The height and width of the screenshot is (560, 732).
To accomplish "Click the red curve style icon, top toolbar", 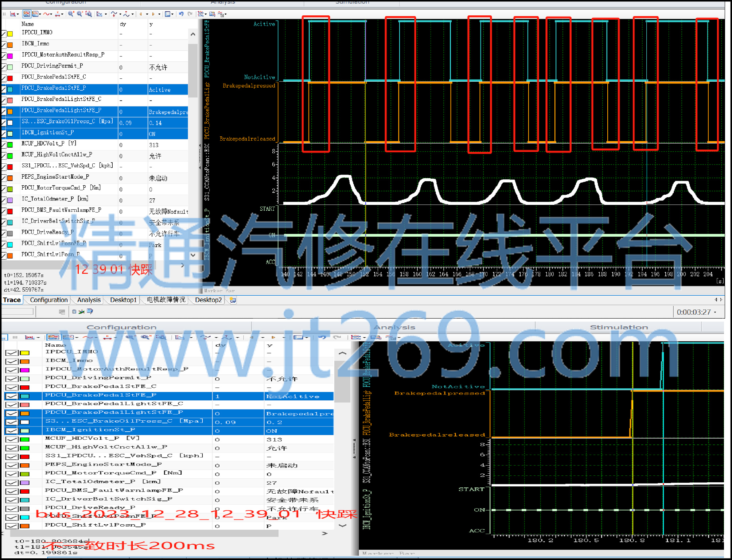I will point(46,14).
